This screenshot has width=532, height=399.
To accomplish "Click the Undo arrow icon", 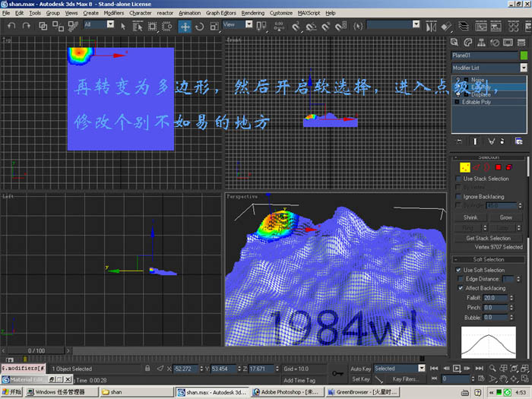I will pos(11,26).
